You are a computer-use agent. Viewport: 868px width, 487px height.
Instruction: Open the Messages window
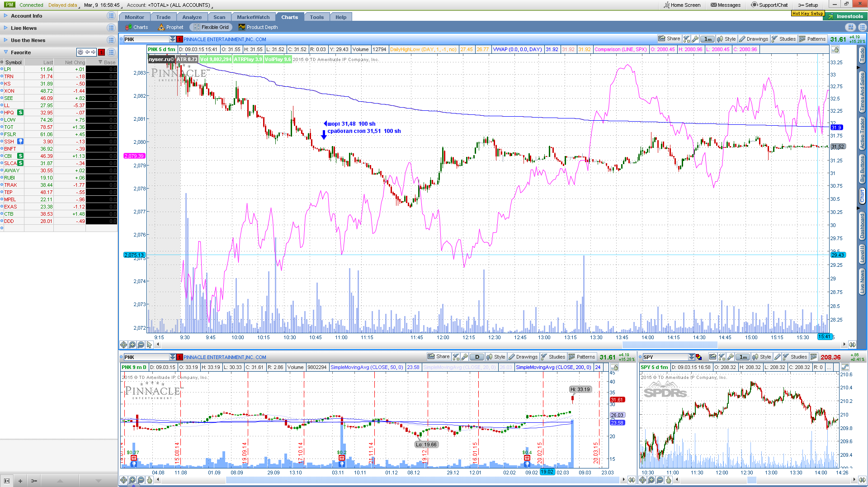coord(726,5)
